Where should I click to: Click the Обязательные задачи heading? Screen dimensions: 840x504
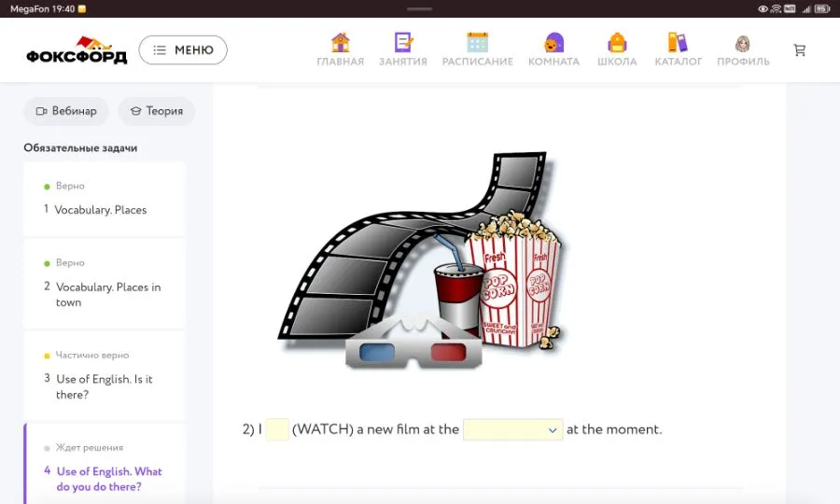point(80,147)
